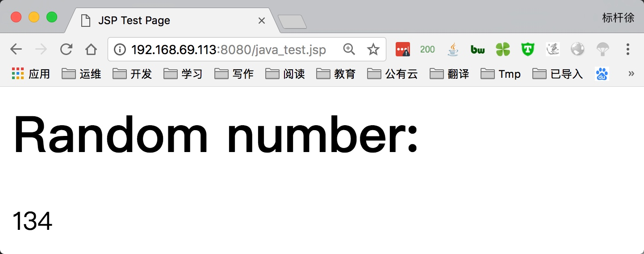Reload the current page
The image size is (644, 254).
[x=66, y=49]
